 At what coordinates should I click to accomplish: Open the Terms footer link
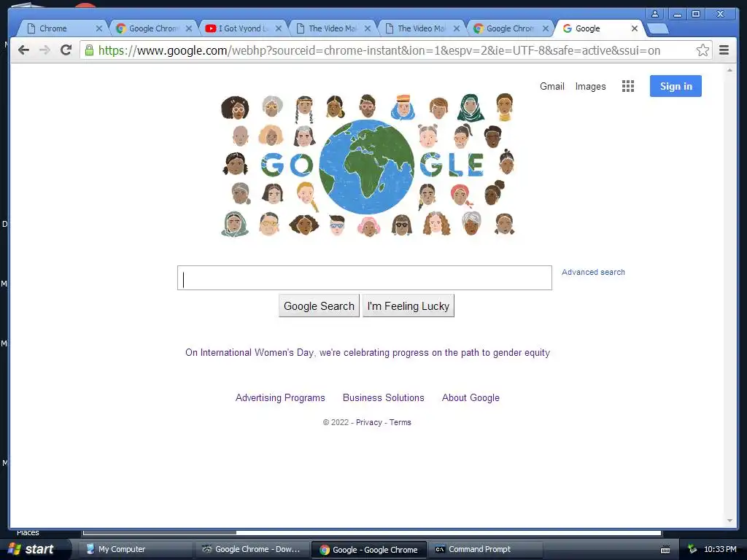[400, 422]
